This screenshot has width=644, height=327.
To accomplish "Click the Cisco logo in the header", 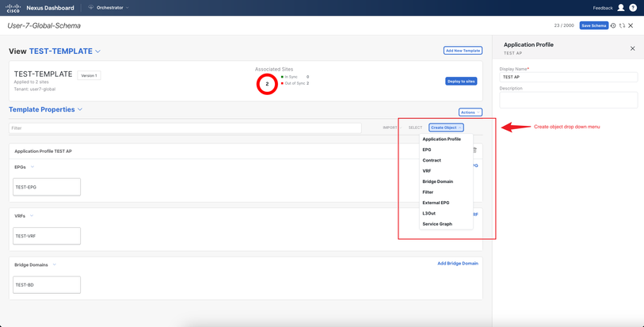I will [x=13, y=8].
